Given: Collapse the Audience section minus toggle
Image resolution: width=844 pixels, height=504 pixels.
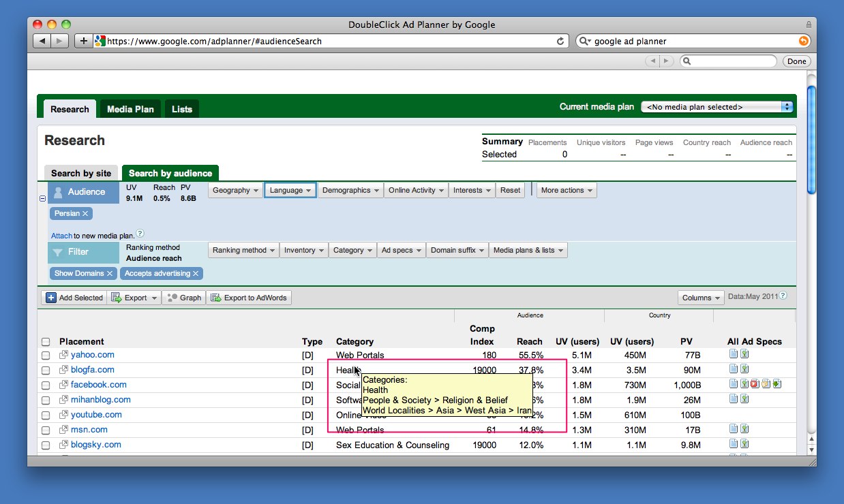Looking at the screenshot, I should pyautogui.click(x=42, y=199).
